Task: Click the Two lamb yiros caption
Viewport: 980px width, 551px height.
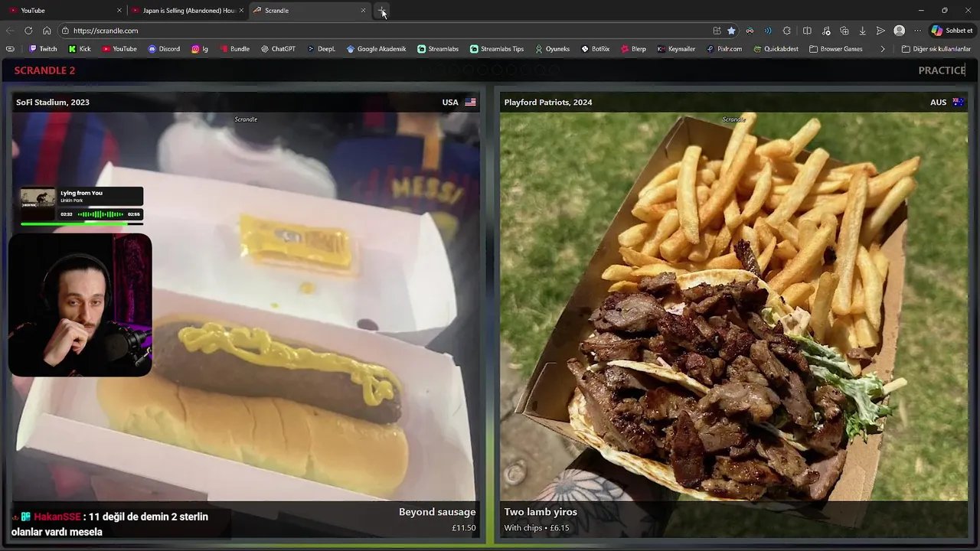Action: [x=541, y=512]
